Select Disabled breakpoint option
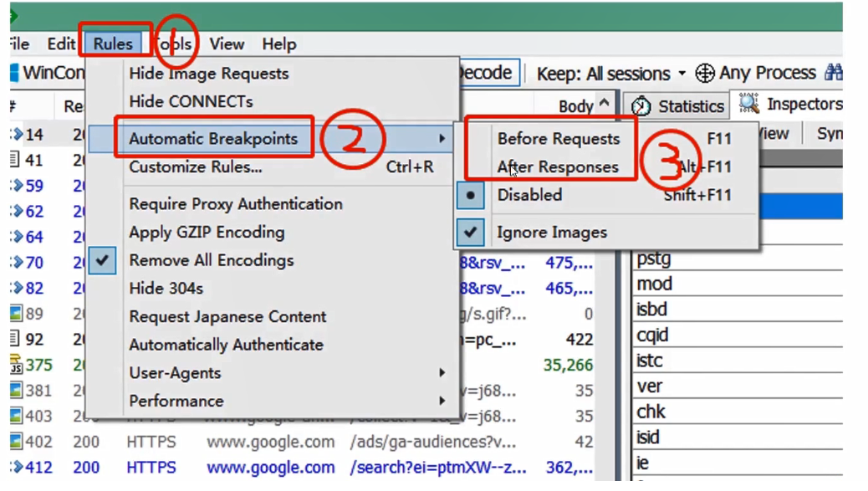868x491 pixels. click(x=607, y=195)
